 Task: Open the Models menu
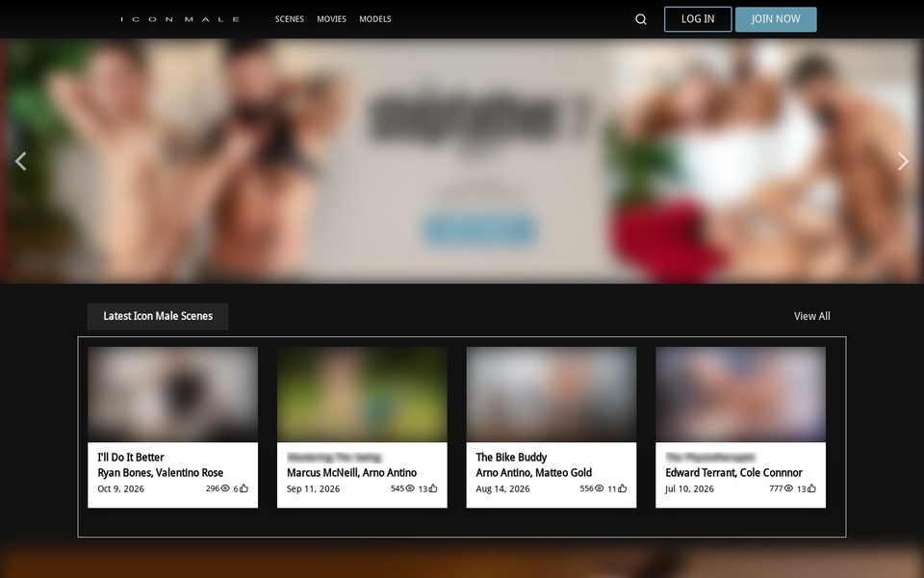click(x=375, y=19)
